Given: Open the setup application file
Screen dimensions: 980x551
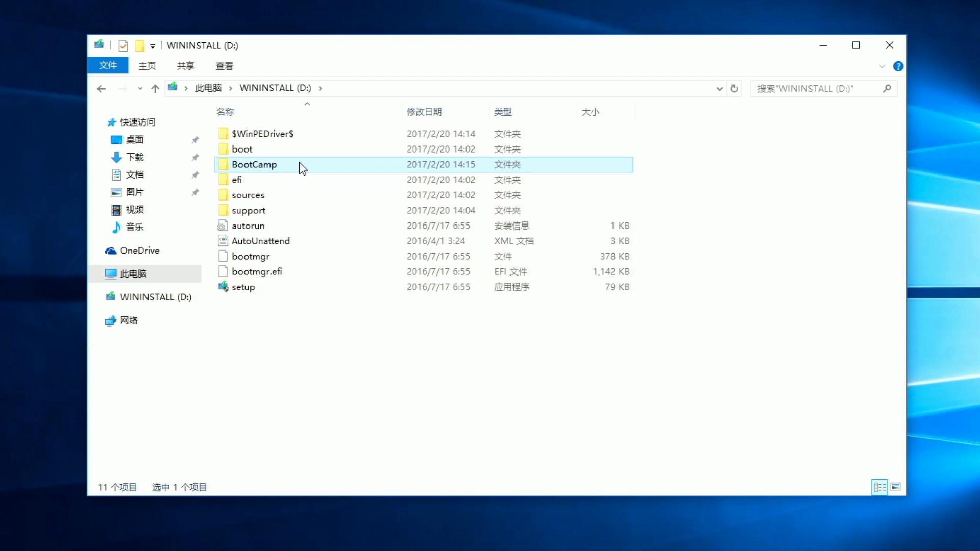Looking at the screenshot, I should tap(243, 287).
